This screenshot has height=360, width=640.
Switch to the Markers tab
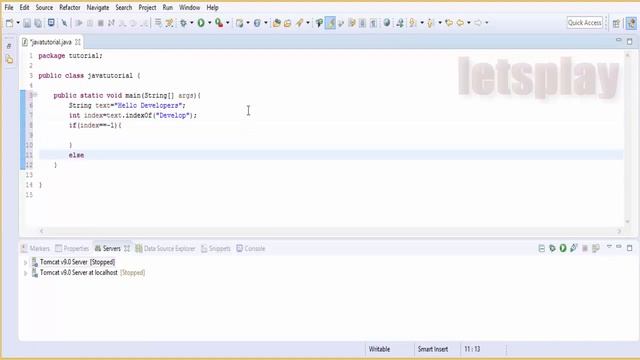pyautogui.click(x=36, y=248)
